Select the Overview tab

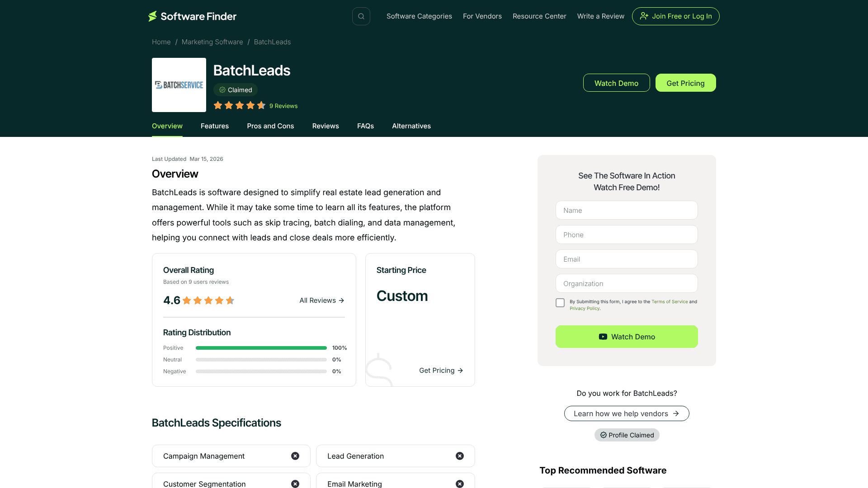[167, 126]
